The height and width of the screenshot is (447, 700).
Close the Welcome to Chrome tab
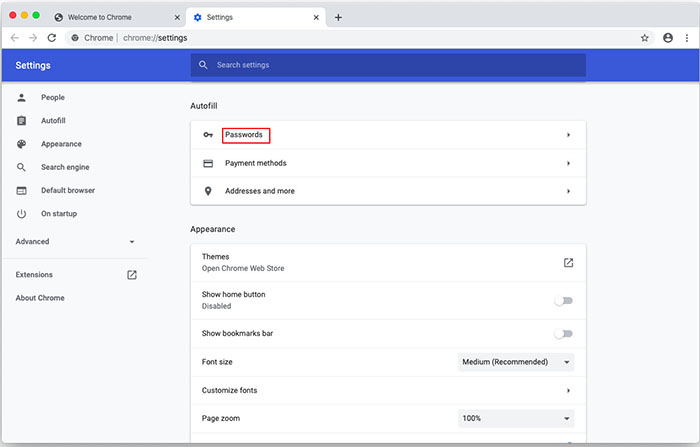[x=177, y=17]
